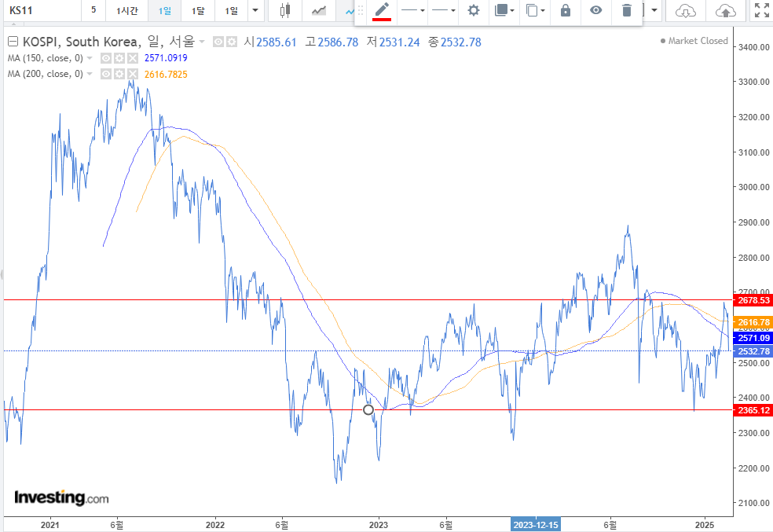Click the 2100.00 price axis label
The height and width of the screenshot is (532, 773).
point(754,504)
